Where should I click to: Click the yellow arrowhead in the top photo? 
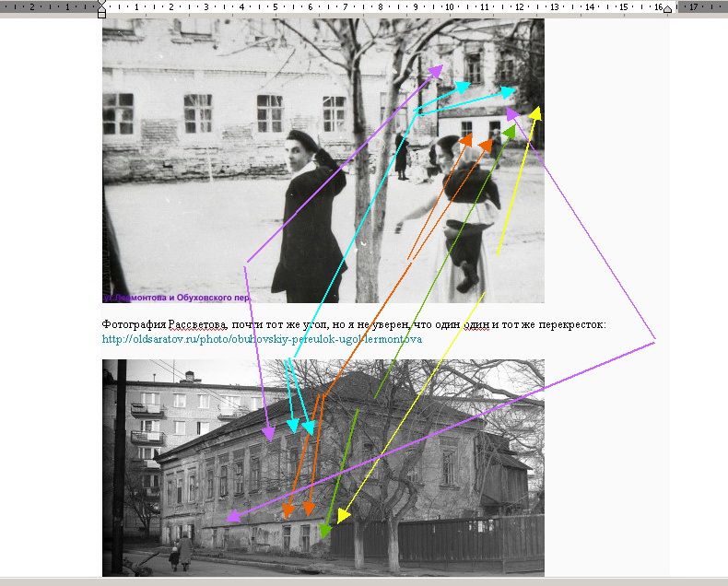(535, 113)
